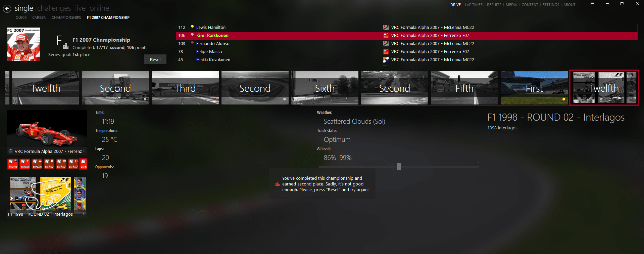Click the weather value Scattered Clouds (Sol)

(x=354, y=121)
